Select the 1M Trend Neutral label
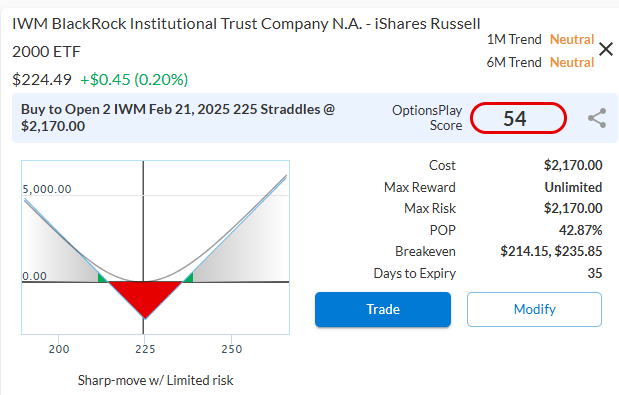Viewport: 619px width, 395px height. 540,39
